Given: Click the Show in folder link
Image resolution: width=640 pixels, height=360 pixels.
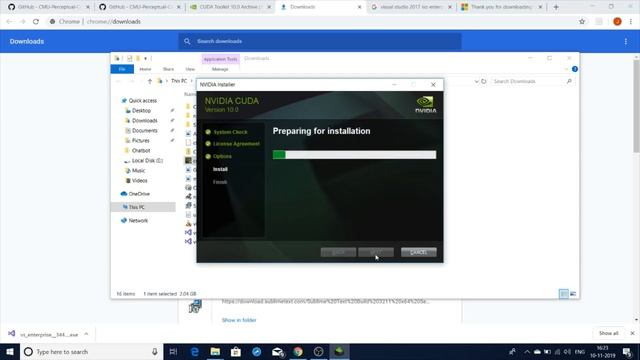Looking at the screenshot, I should tap(239, 320).
